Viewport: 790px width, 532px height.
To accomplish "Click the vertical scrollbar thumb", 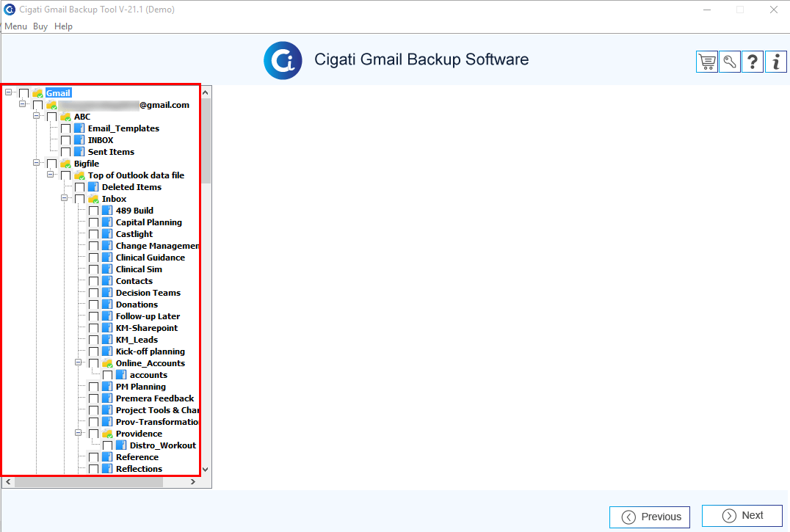I will 206,141.
